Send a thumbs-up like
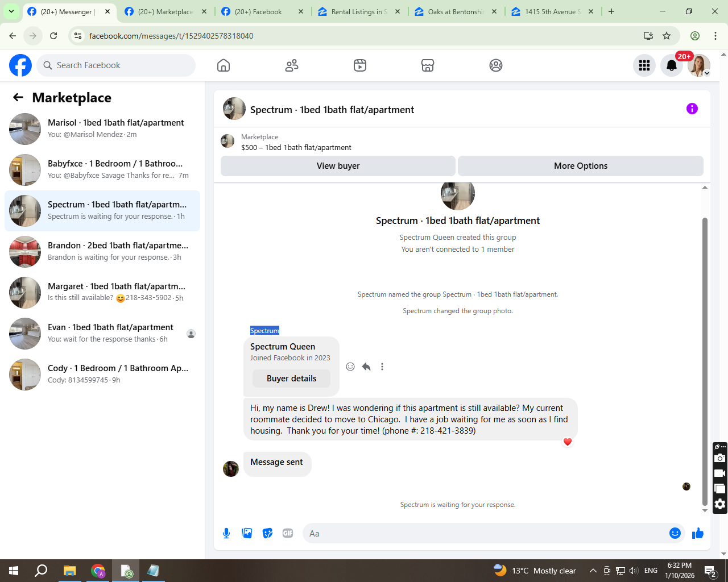The image size is (728, 582). (x=698, y=533)
